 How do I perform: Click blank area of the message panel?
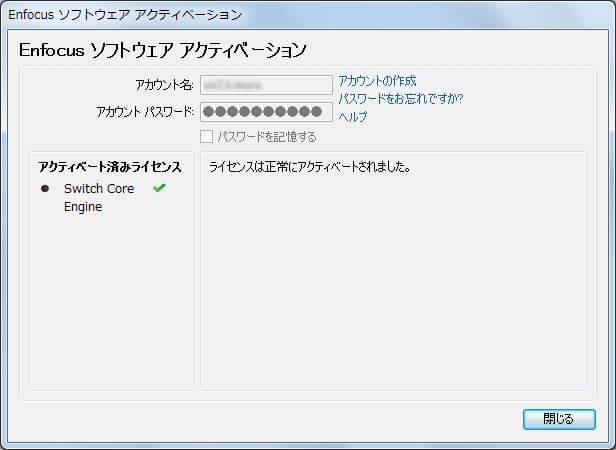point(392,290)
